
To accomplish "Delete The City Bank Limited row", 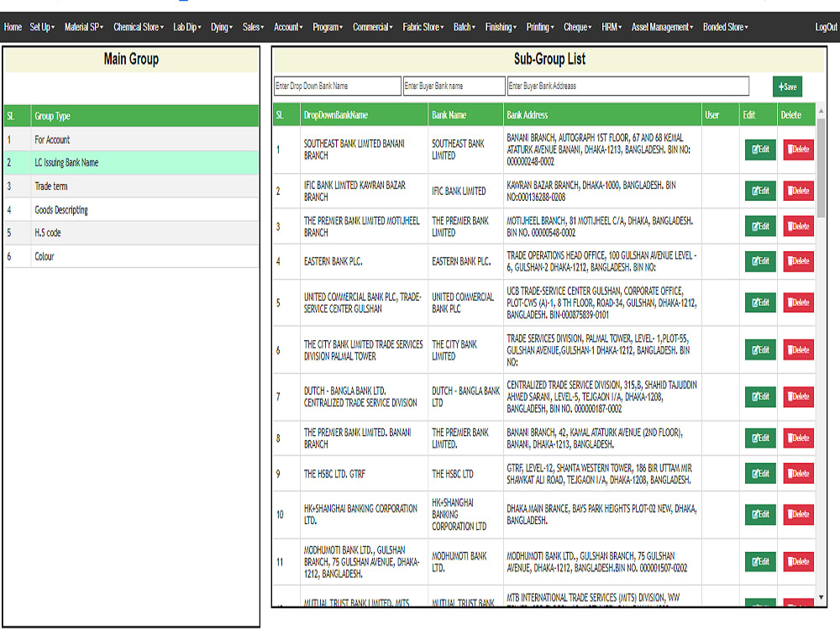I will (x=798, y=349).
